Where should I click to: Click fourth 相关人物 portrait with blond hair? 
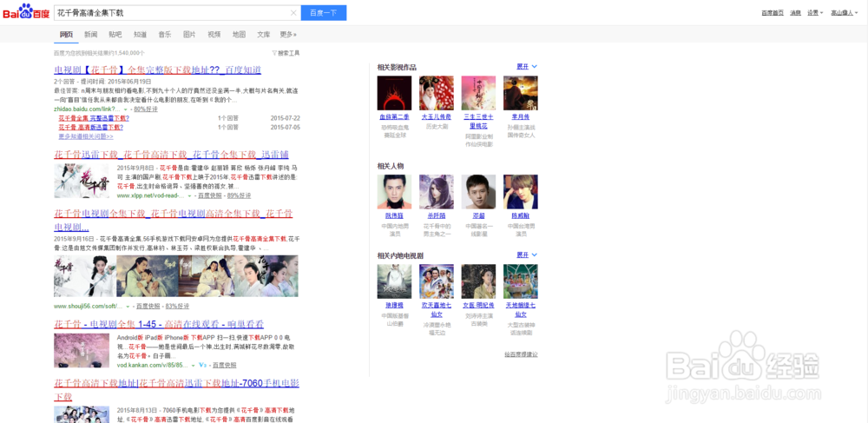pos(520,192)
